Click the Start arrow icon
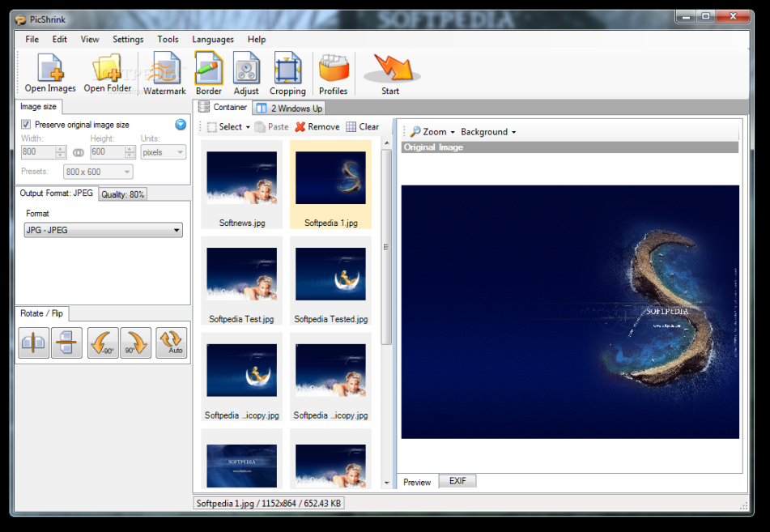Screen dimensions: 770x532 click(x=391, y=73)
